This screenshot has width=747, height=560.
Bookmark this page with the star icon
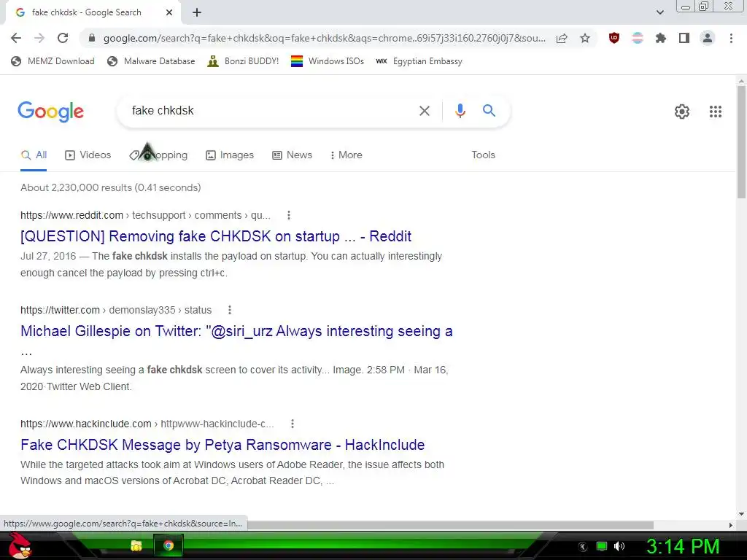tap(585, 38)
